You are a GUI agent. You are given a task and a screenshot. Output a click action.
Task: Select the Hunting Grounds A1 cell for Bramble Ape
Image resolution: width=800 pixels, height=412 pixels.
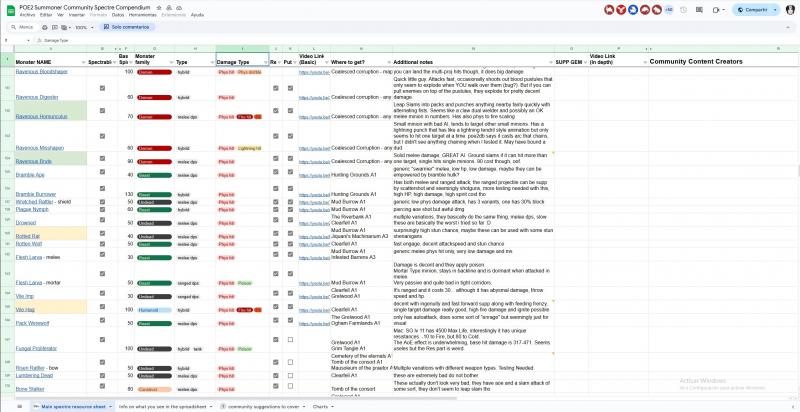click(361, 172)
